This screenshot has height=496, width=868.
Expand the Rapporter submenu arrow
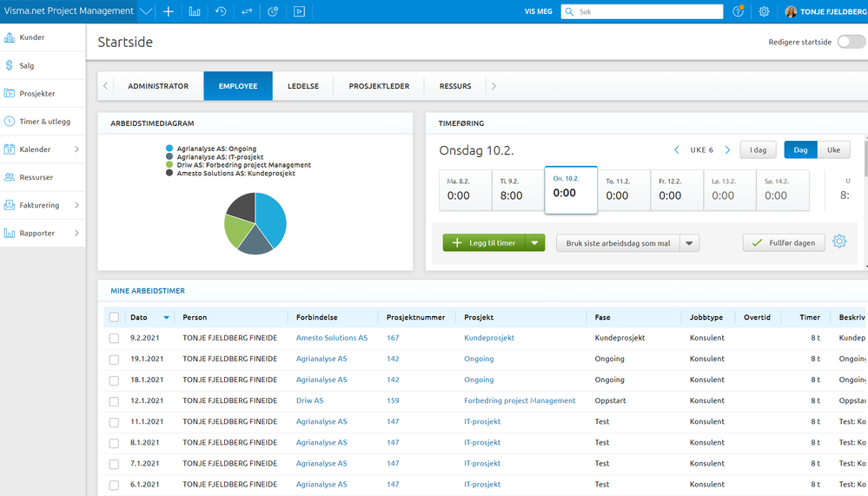77,233
